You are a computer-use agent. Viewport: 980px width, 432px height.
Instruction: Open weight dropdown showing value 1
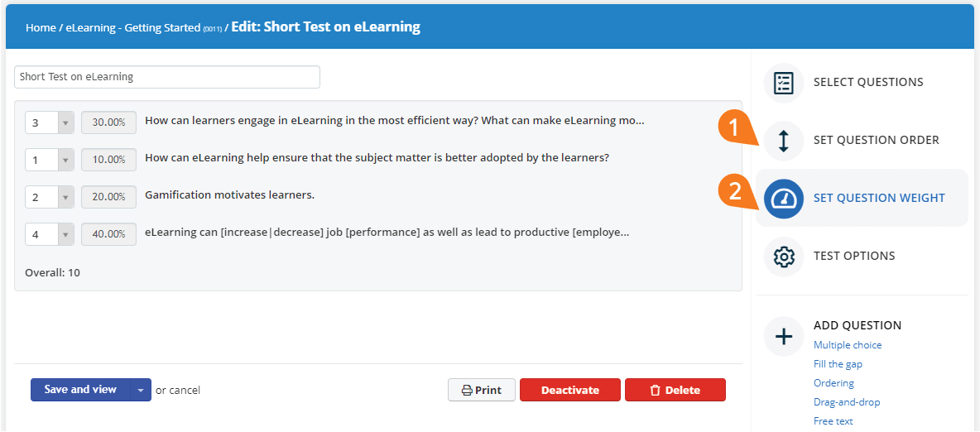pos(50,160)
